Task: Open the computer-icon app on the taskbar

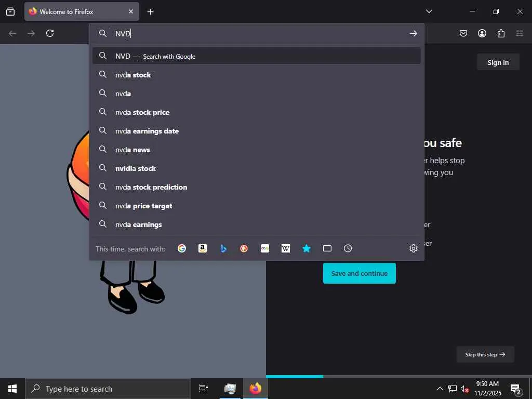Action: pyautogui.click(x=230, y=389)
